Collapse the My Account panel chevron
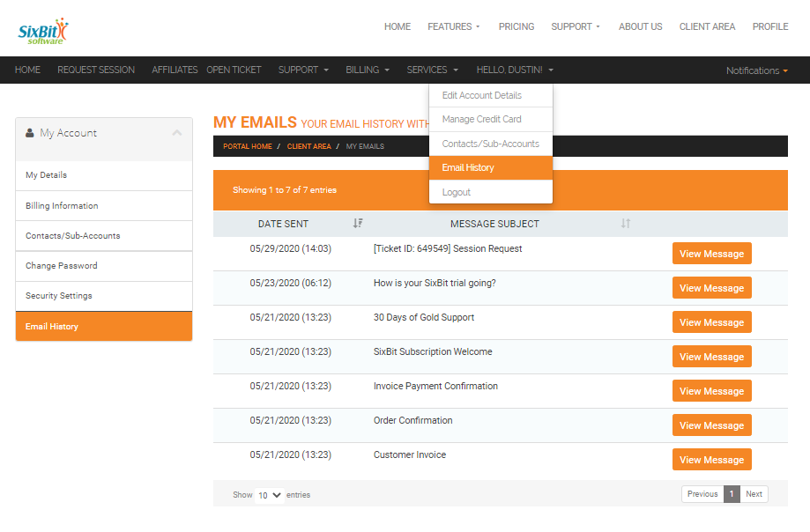The height and width of the screenshot is (532, 810). tap(177, 133)
